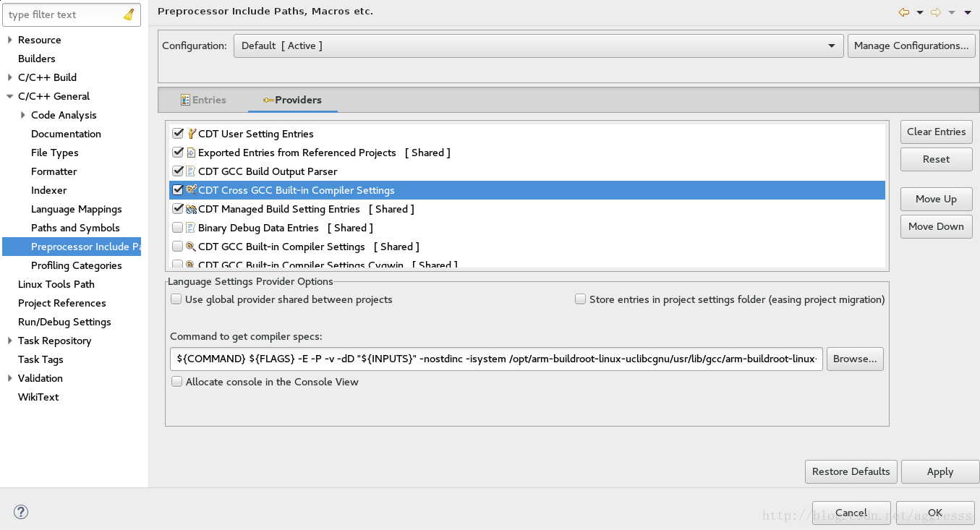Enable Binary Debug Data Entries provider

pos(178,228)
